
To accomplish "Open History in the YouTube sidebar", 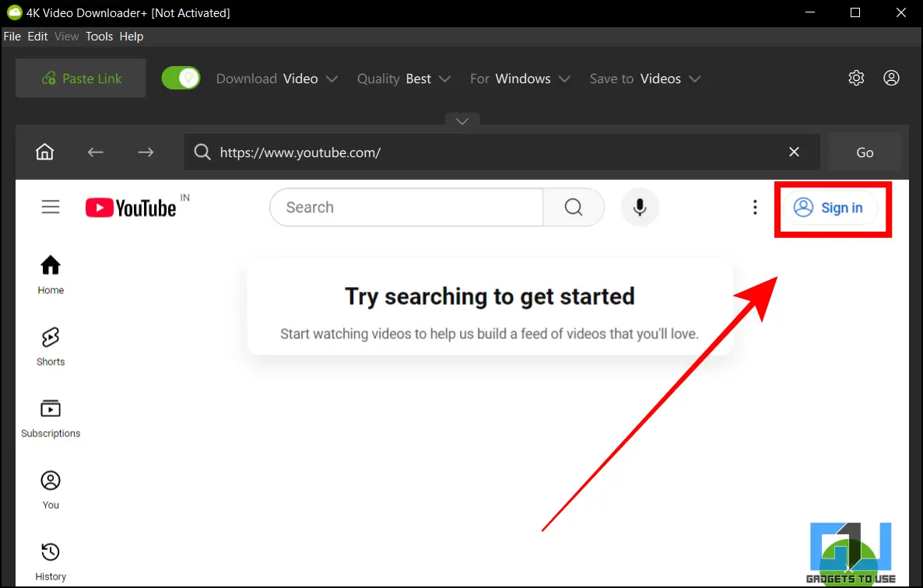I will [x=51, y=562].
